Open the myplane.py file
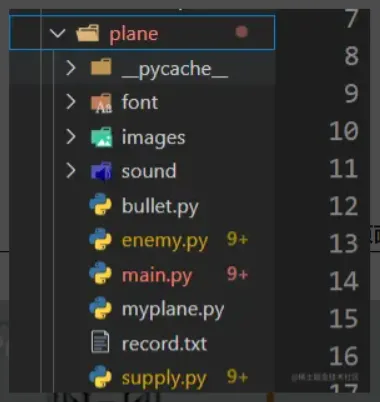380x402 pixels. point(173,310)
